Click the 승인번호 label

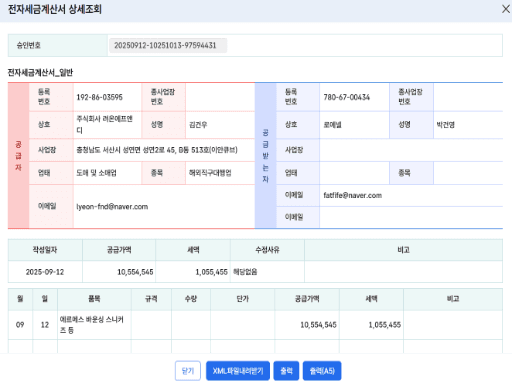(x=29, y=45)
